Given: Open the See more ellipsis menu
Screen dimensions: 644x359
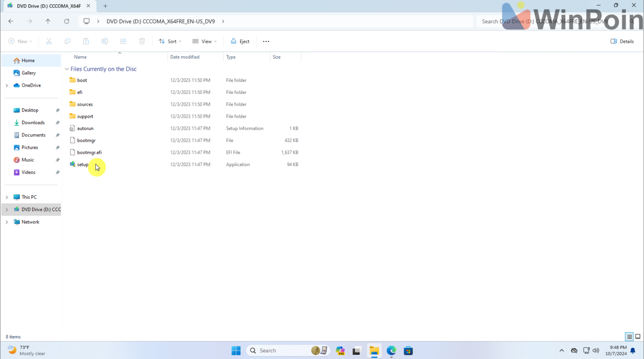Looking at the screenshot, I should tap(266, 41).
